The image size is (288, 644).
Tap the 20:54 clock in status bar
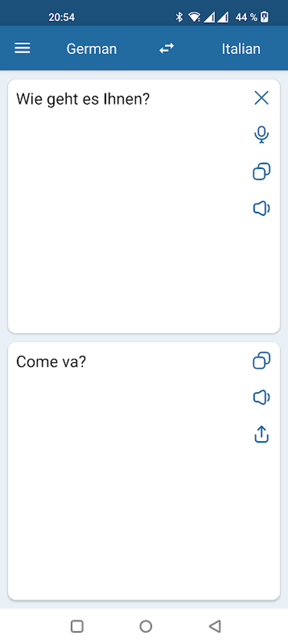pos(62,17)
